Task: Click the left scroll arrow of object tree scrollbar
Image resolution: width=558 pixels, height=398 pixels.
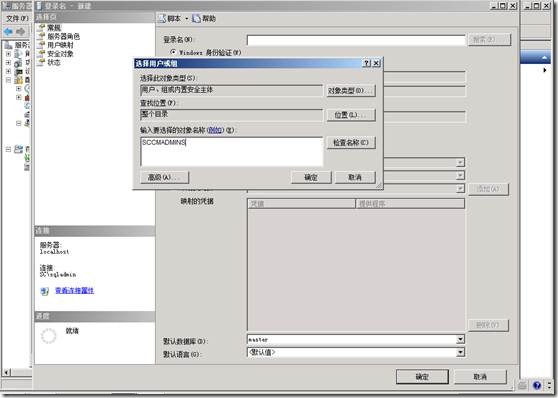Action: click(6, 372)
